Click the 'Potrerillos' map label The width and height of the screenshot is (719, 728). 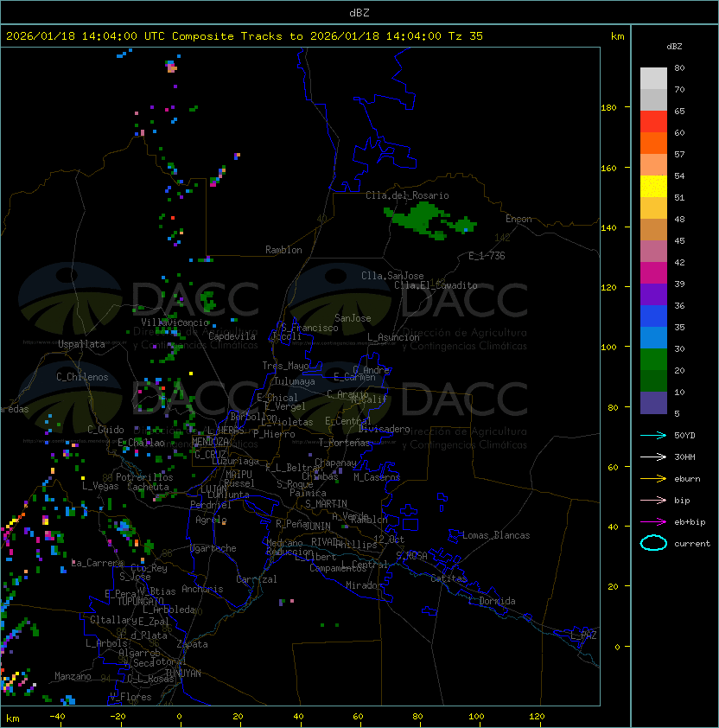144,477
